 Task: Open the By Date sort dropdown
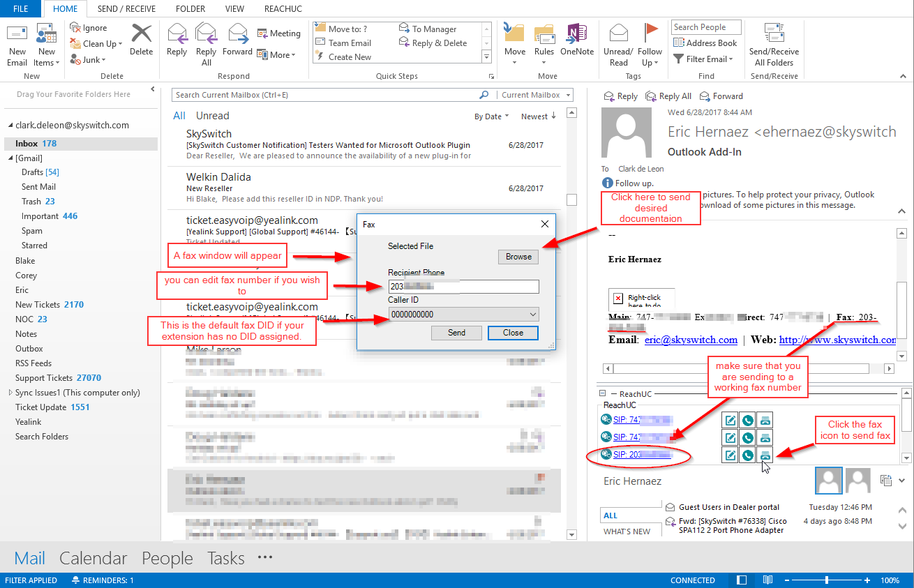pyautogui.click(x=492, y=116)
